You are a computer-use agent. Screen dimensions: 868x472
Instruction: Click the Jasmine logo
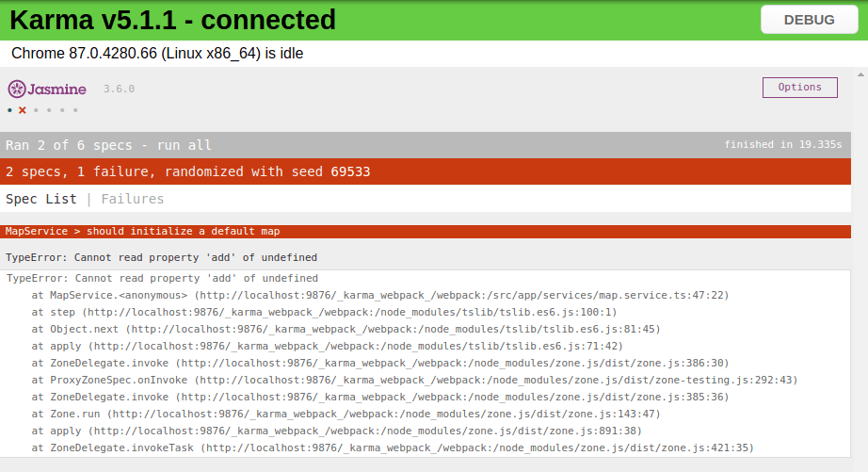(x=47, y=89)
